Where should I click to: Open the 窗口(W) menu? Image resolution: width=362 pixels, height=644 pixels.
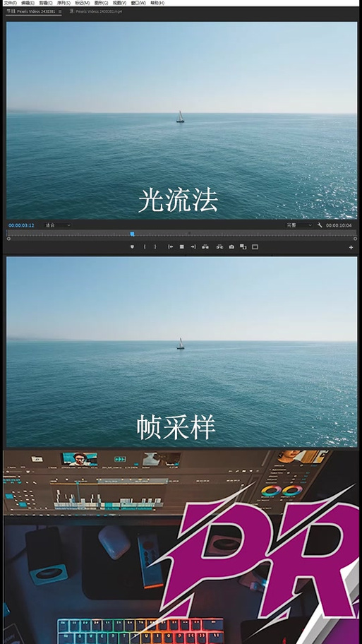pyautogui.click(x=138, y=3)
